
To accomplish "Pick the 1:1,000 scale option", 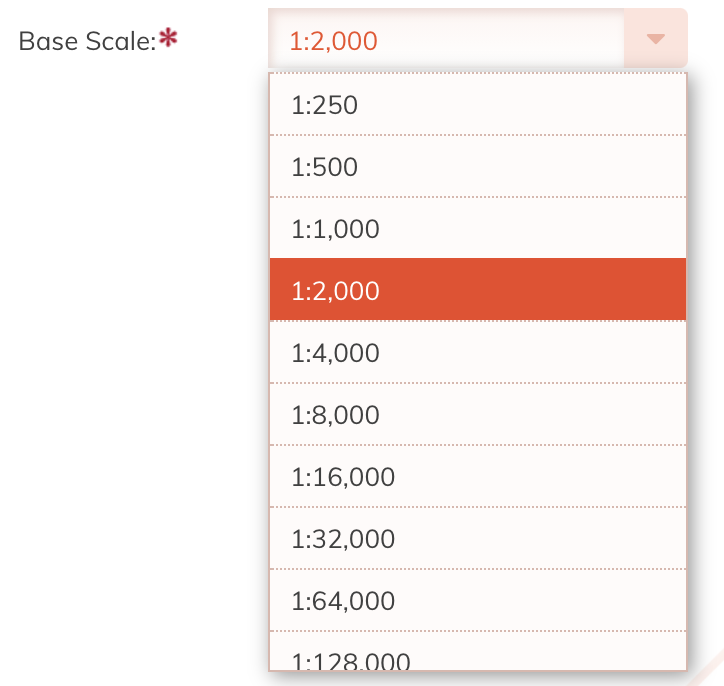I will coord(477,228).
